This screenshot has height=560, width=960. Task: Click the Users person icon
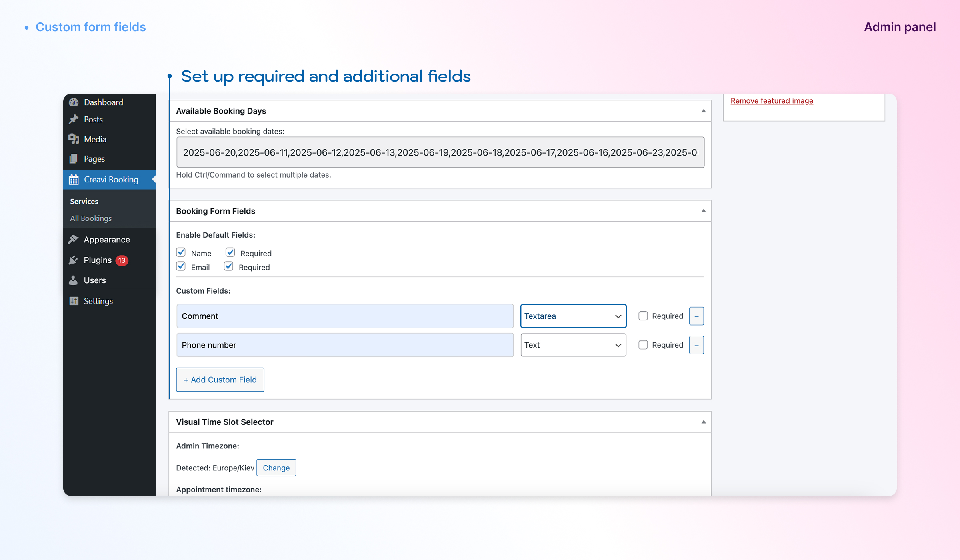pos(73,280)
